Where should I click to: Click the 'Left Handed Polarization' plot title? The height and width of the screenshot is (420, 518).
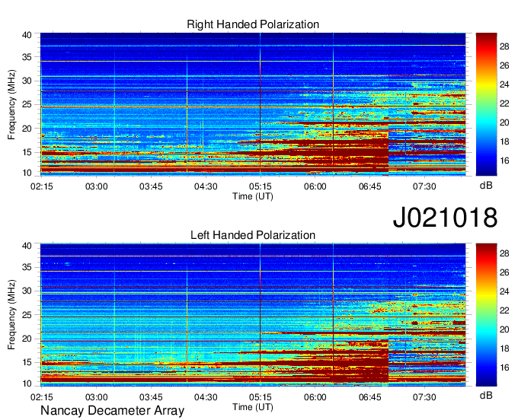(x=253, y=235)
